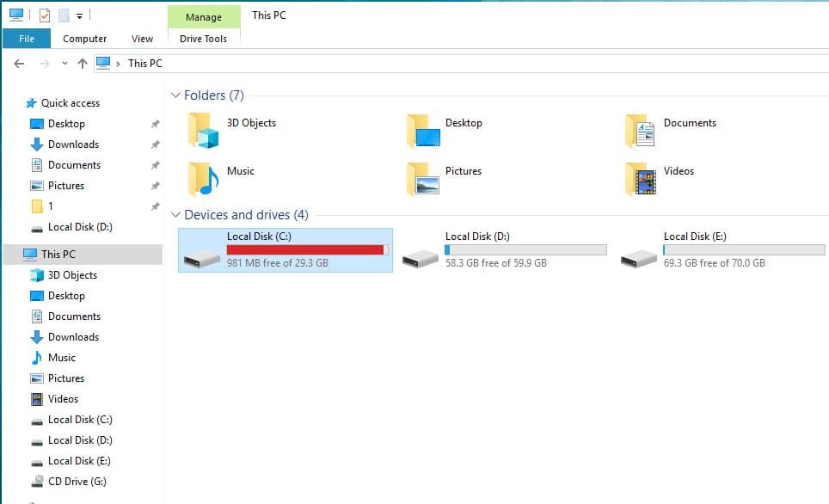Switch to the Computer ribbon tab
This screenshot has width=829, height=504.
tap(84, 39)
